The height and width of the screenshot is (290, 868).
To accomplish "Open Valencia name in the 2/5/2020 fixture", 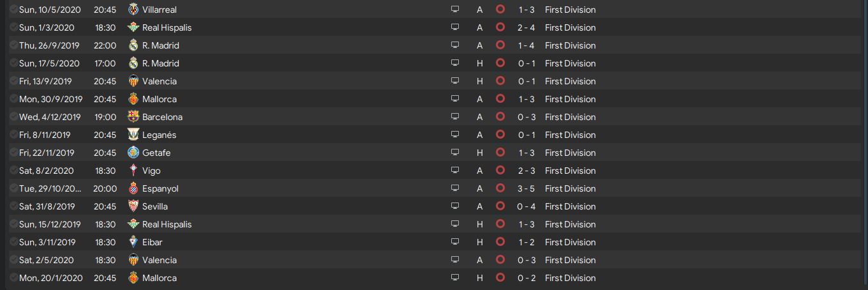I will 160,260.
